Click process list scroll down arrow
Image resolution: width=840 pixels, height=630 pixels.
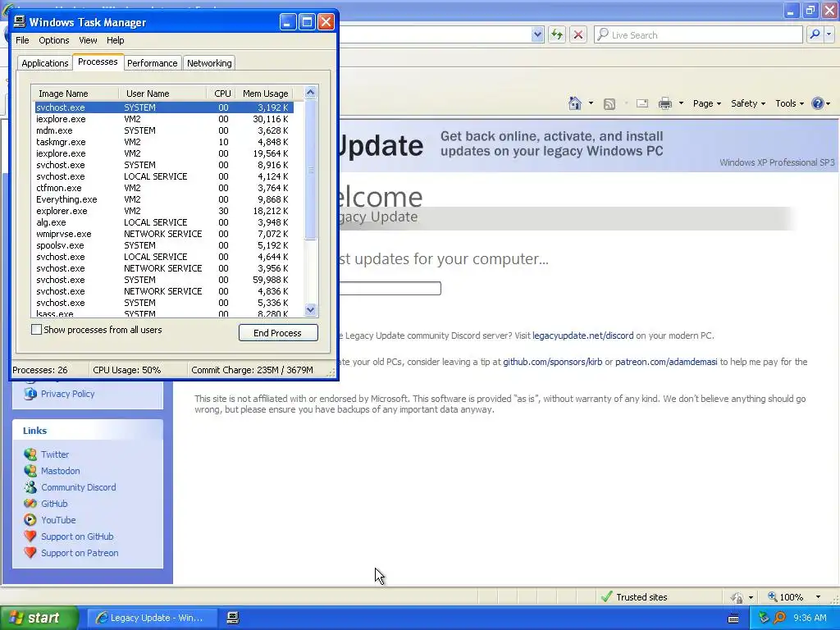[311, 309]
